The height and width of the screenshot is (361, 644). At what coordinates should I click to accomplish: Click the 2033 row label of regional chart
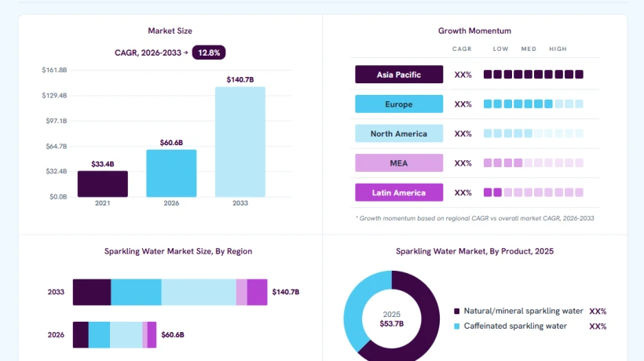tap(56, 292)
